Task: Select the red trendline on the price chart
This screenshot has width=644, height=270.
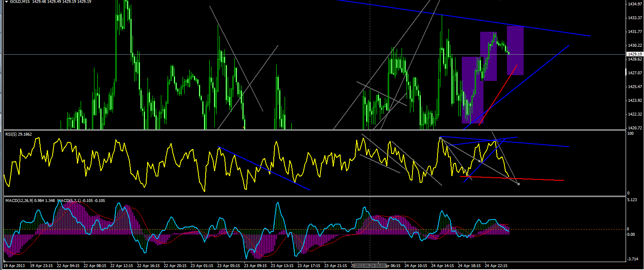Action: point(498,95)
